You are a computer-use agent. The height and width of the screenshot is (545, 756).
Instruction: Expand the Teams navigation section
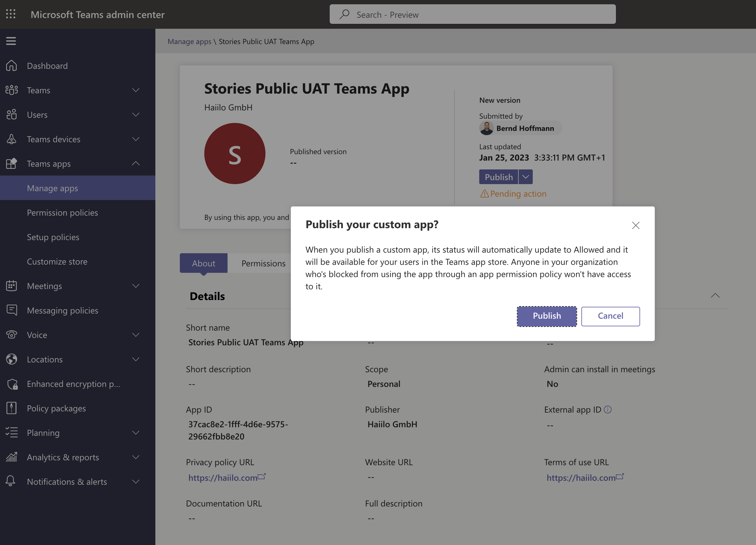tap(136, 90)
